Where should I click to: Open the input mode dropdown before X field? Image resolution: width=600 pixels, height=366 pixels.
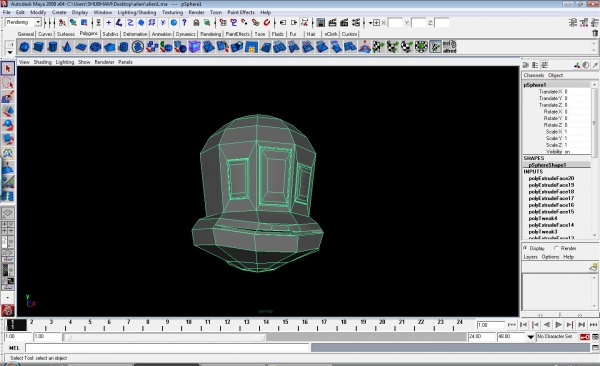tap(370, 23)
